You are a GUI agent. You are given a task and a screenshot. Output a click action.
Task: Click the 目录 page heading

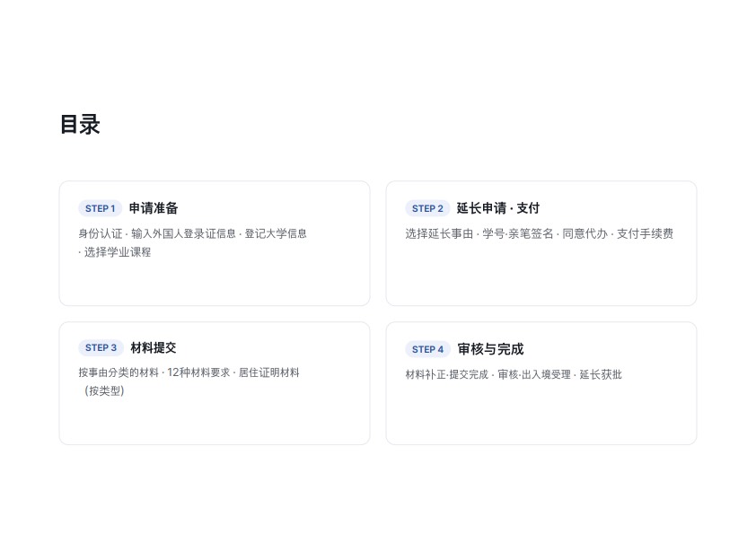coord(80,125)
